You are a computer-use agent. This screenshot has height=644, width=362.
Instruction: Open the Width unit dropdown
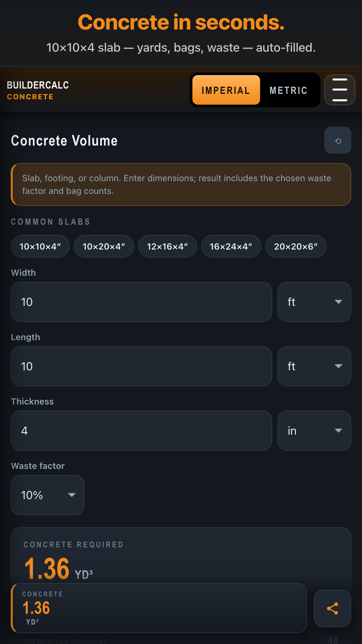[x=314, y=302]
